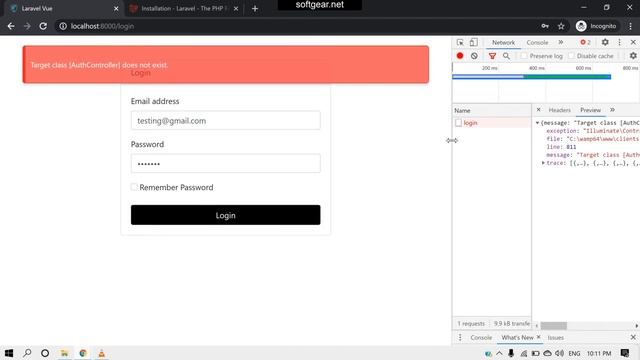Close the DevTools drawer

[x=633, y=338]
